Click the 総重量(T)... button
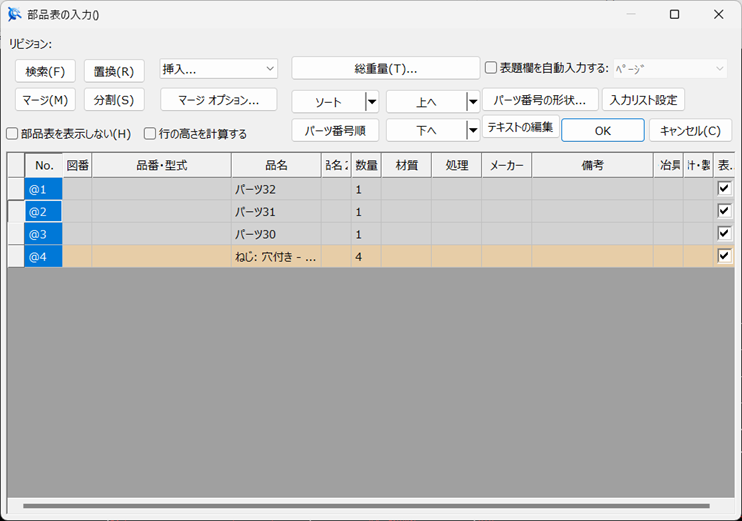Image resolution: width=742 pixels, height=521 pixels. (x=386, y=69)
